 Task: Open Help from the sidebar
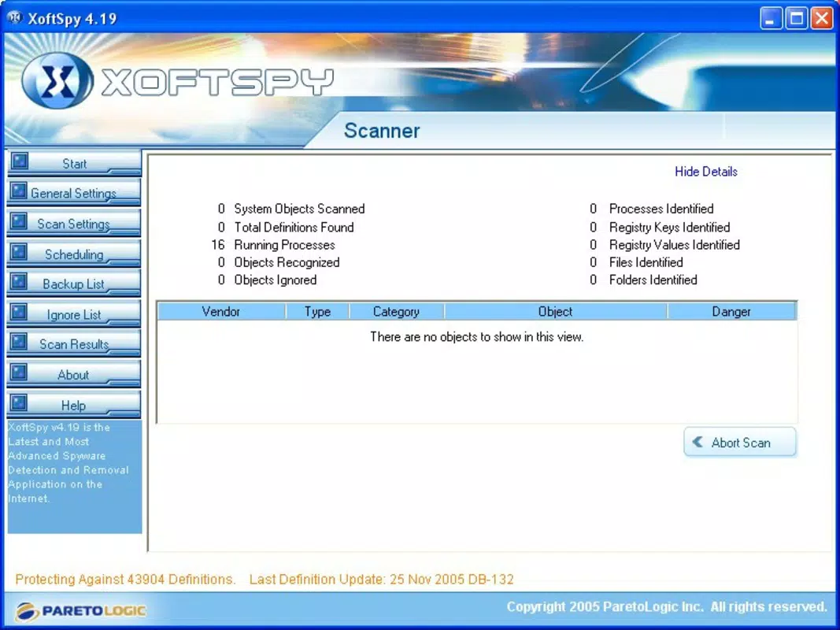click(x=74, y=405)
